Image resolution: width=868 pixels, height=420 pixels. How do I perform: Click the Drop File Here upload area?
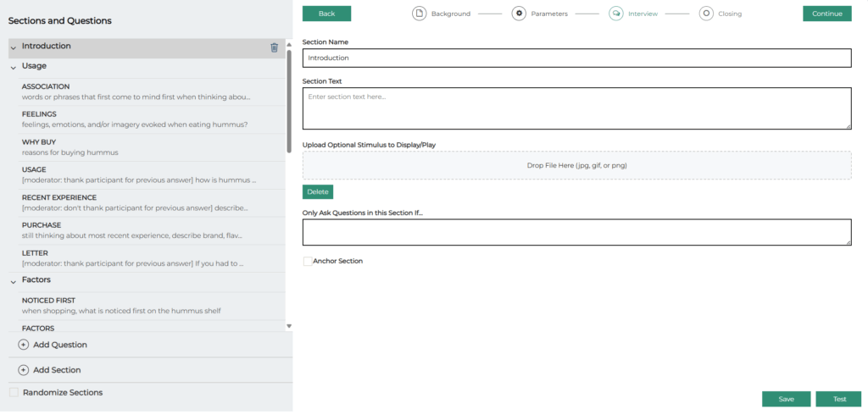[x=576, y=165]
